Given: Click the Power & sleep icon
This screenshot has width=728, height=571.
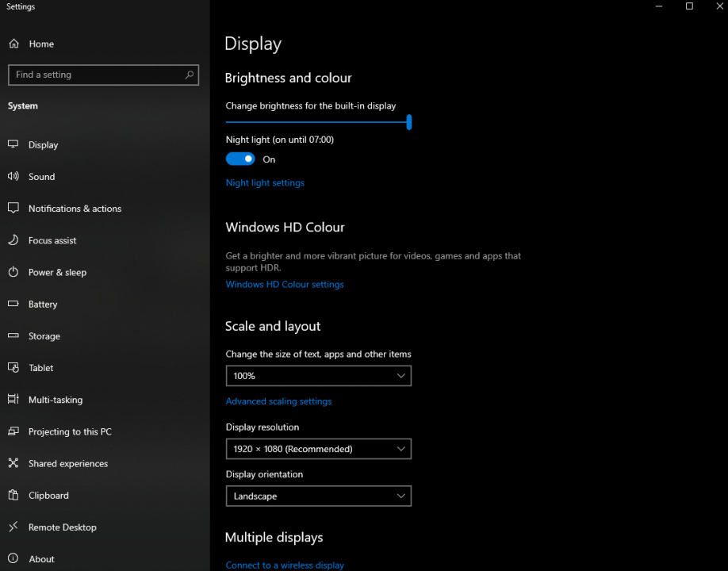Looking at the screenshot, I should (13, 272).
